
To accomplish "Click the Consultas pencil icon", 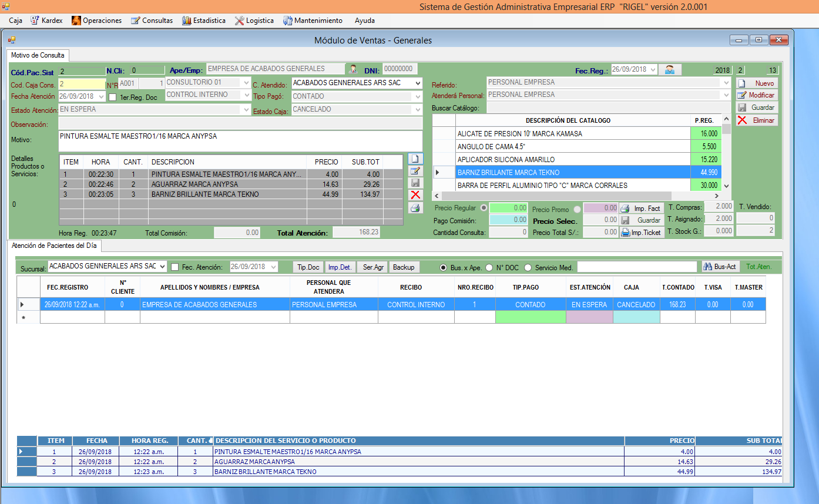I will [136, 21].
